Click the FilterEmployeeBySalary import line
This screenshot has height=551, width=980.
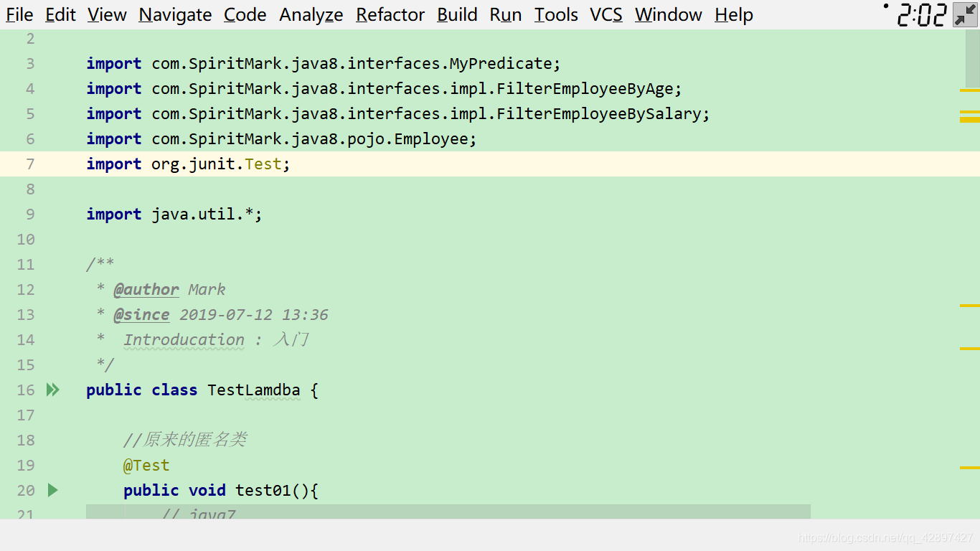398,113
